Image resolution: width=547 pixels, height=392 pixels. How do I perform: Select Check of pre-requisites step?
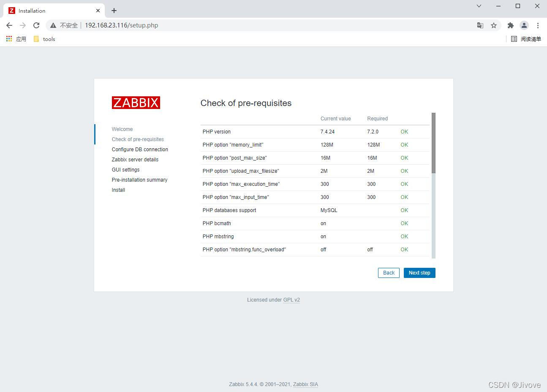(138, 139)
